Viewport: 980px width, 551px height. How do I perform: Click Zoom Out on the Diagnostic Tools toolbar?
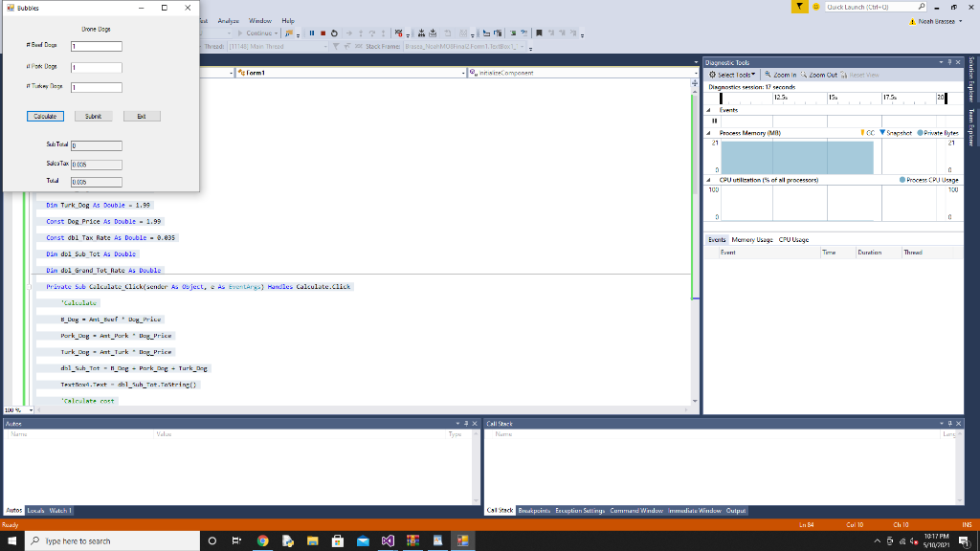click(x=820, y=75)
